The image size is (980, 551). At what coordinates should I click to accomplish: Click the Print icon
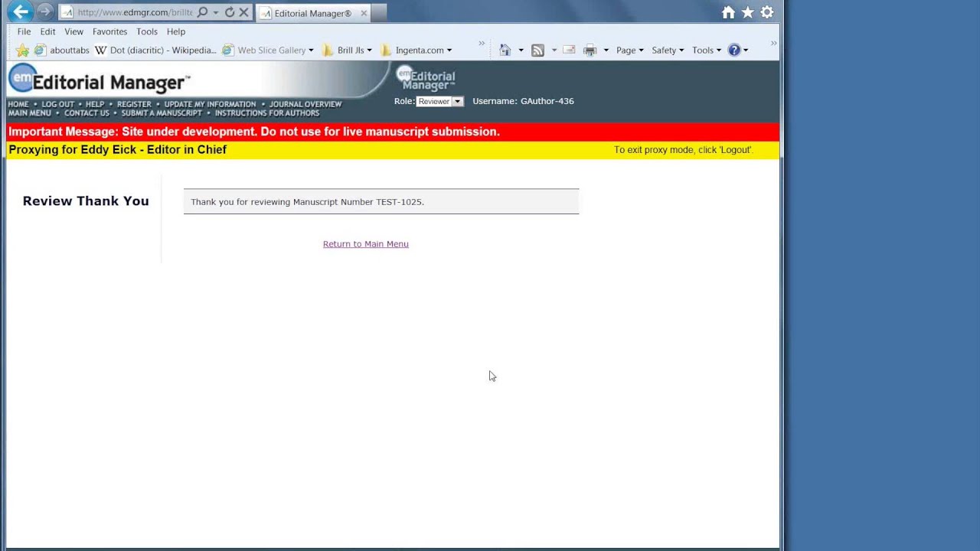(x=590, y=51)
